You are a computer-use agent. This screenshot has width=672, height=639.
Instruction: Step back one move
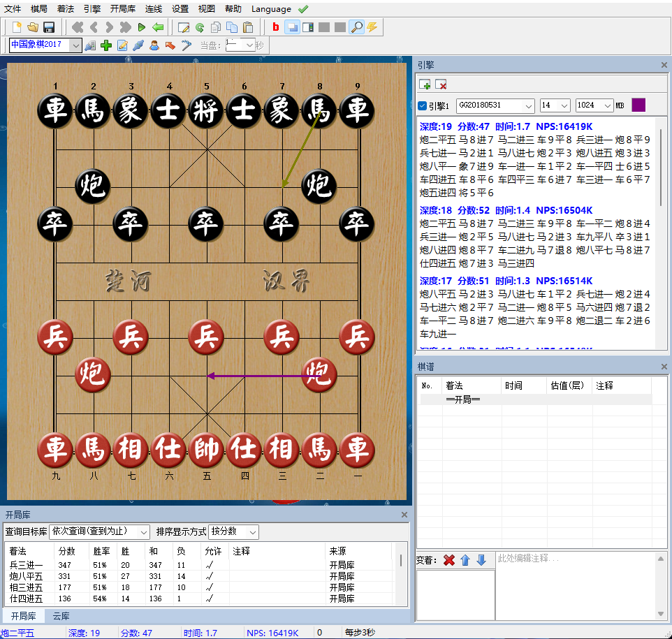click(94, 27)
